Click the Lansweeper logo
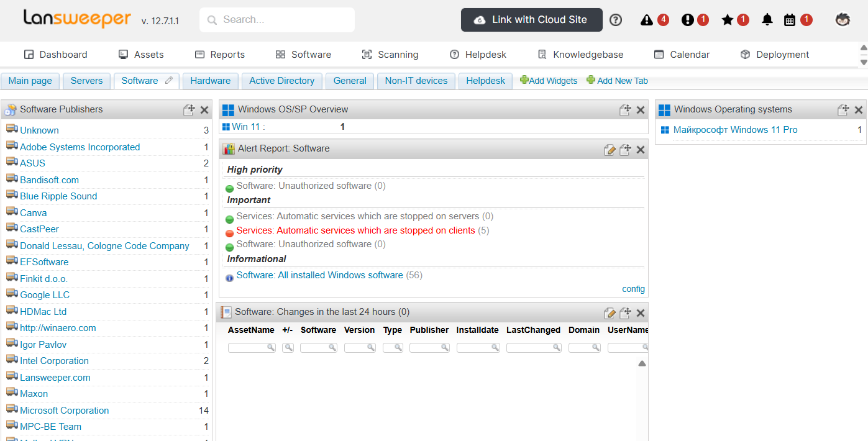Image resolution: width=868 pixels, height=441 pixels. point(78,19)
